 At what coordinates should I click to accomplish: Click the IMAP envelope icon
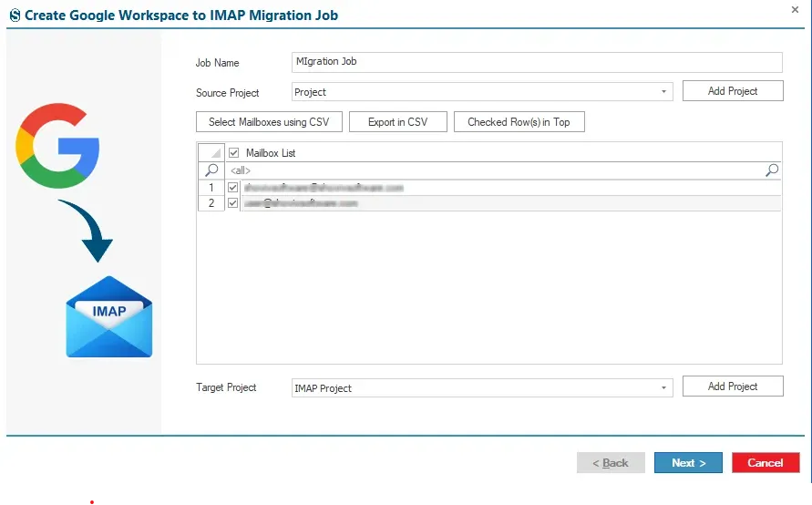coord(109,316)
